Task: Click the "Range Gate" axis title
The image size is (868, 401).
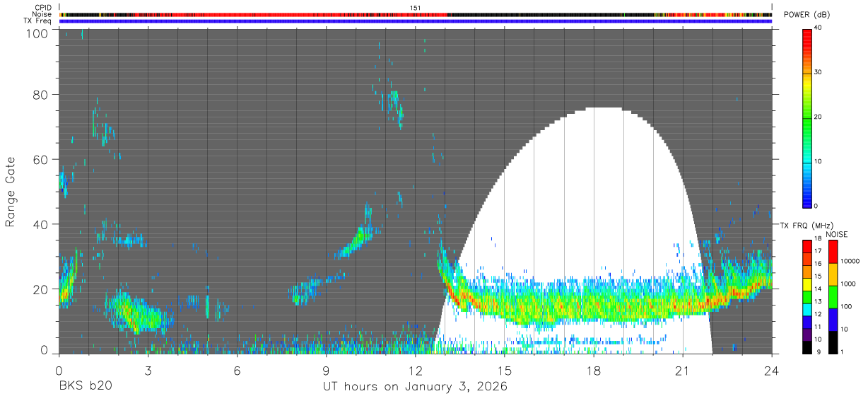Action: point(11,192)
